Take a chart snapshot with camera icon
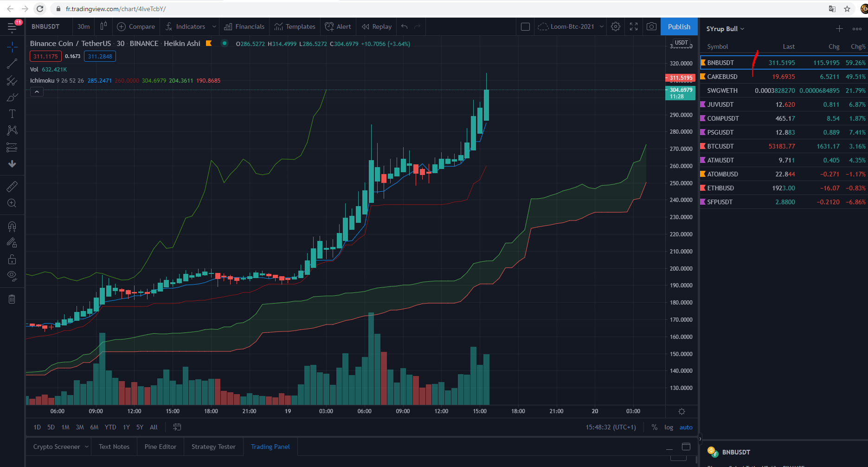 [651, 26]
